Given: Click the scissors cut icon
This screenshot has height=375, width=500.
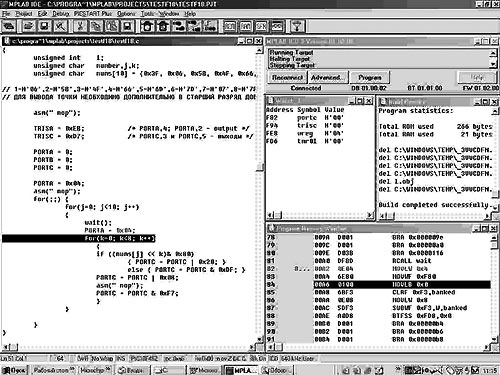Looking at the screenshot, I should coord(80,26).
